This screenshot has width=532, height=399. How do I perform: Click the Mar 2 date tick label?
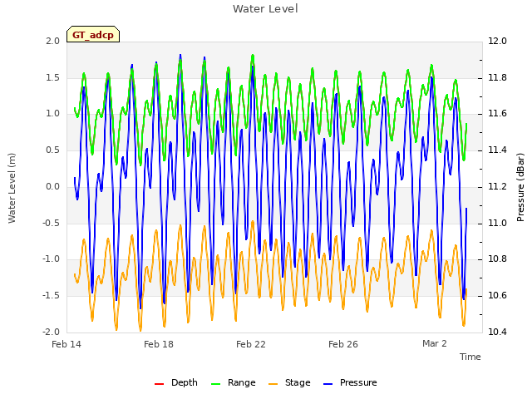point(435,343)
